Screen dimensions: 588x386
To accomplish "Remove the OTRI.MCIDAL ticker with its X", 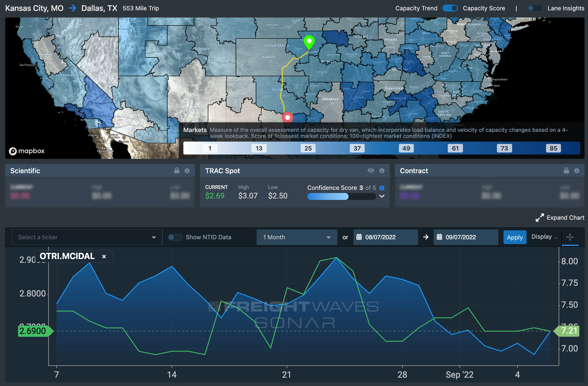I will click(x=104, y=256).
